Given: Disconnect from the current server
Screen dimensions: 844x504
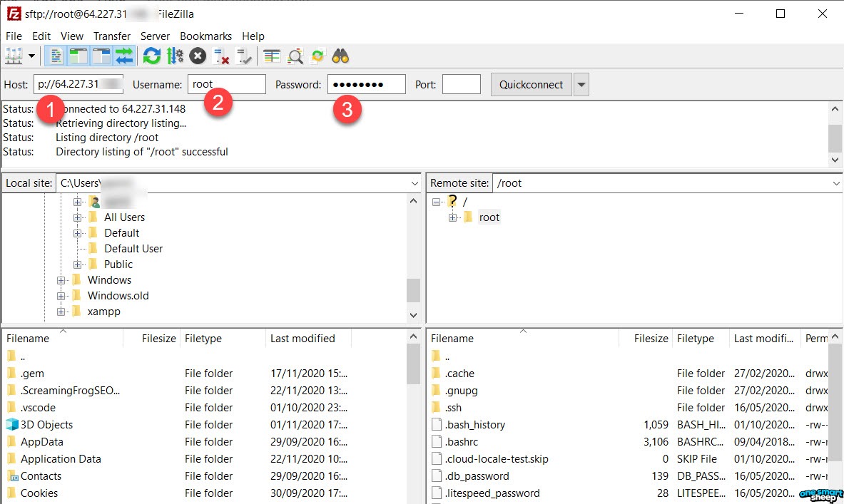Looking at the screenshot, I should point(220,56).
